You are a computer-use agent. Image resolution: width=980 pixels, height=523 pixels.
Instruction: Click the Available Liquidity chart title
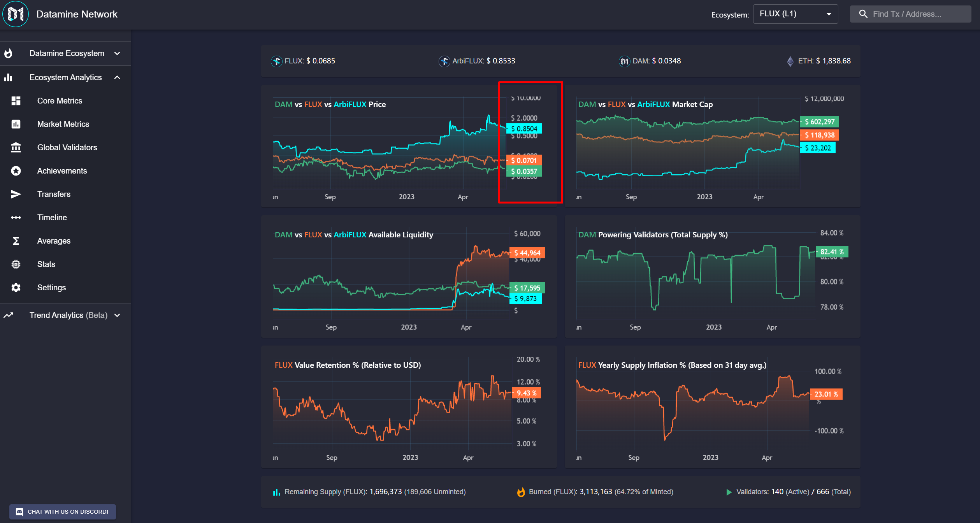(354, 235)
